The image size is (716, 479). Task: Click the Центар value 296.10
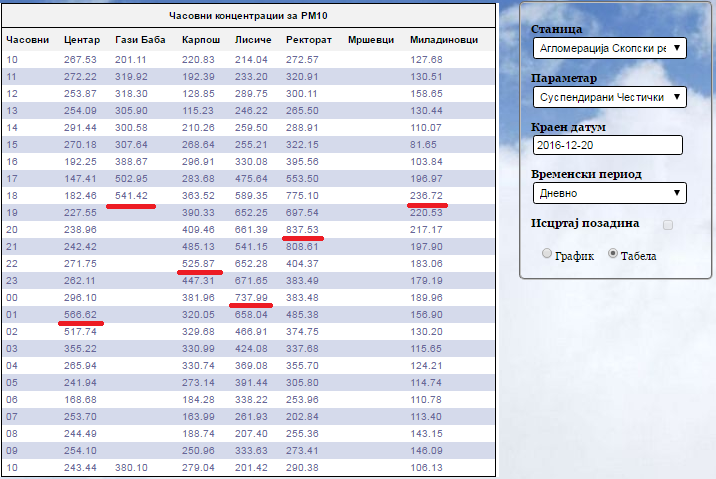[x=80, y=298]
